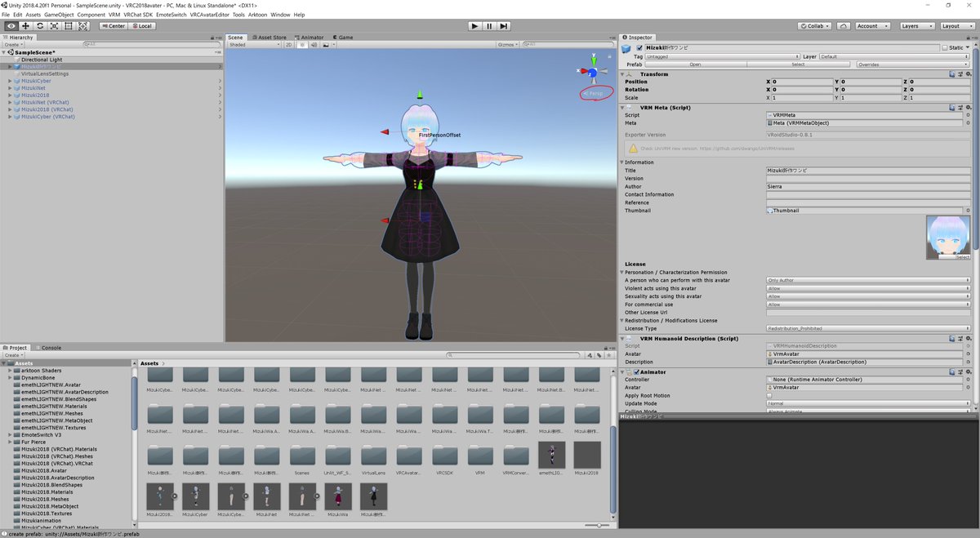The image size is (980, 538).
Task: Toggle the Animator component enabled checkbox
Action: pos(637,371)
